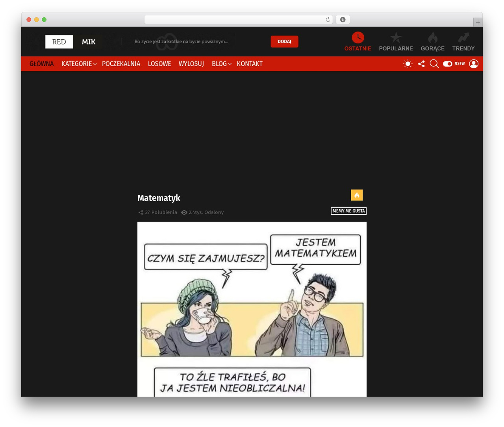
Task: Open the search magnifier icon
Action: (434, 64)
